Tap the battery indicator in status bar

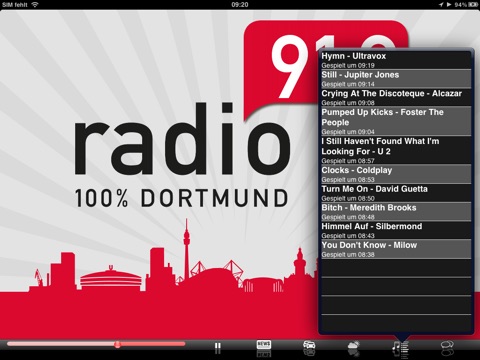(x=473, y=5)
